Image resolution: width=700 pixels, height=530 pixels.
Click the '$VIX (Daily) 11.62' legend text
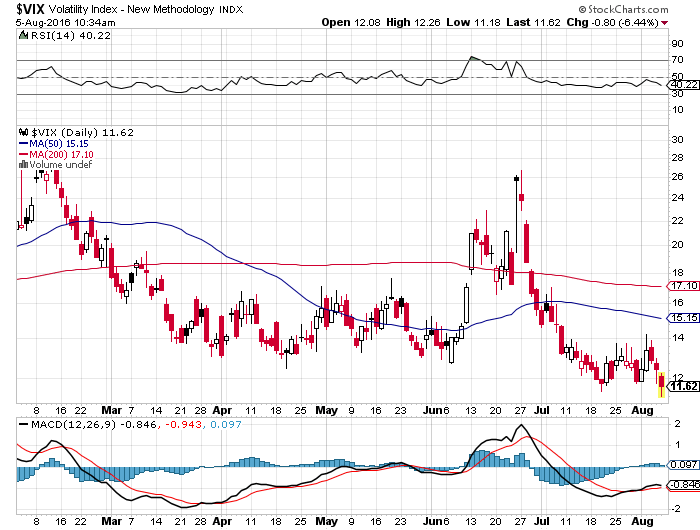coord(82,132)
